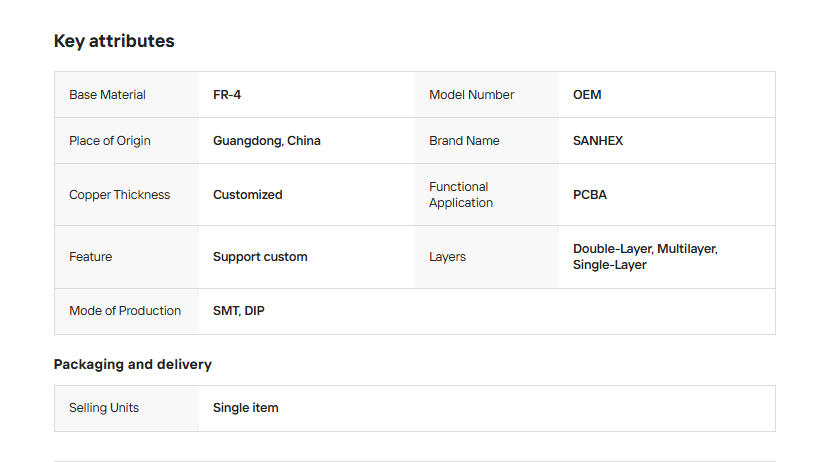This screenshot has width=821, height=462.
Task: Click the Packaging and delivery heading
Action: [133, 364]
